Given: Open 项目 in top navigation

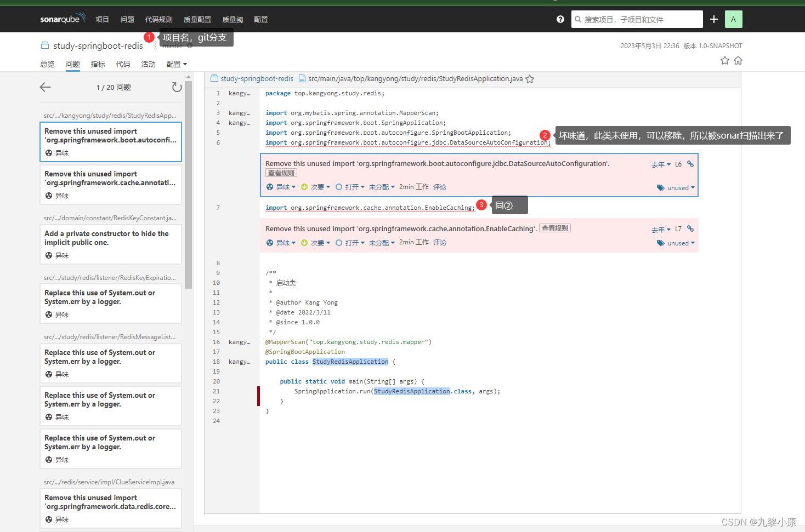Looking at the screenshot, I should coord(102,19).
